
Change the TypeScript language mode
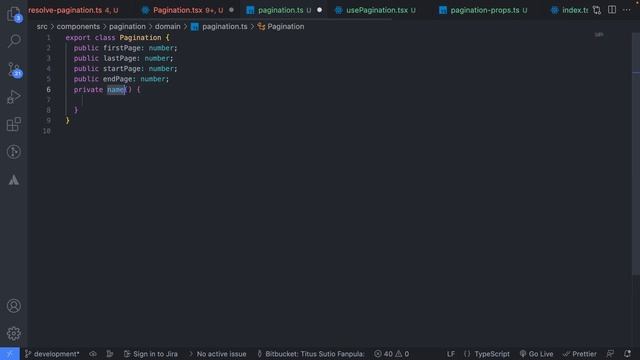click(x=487, y=354)
